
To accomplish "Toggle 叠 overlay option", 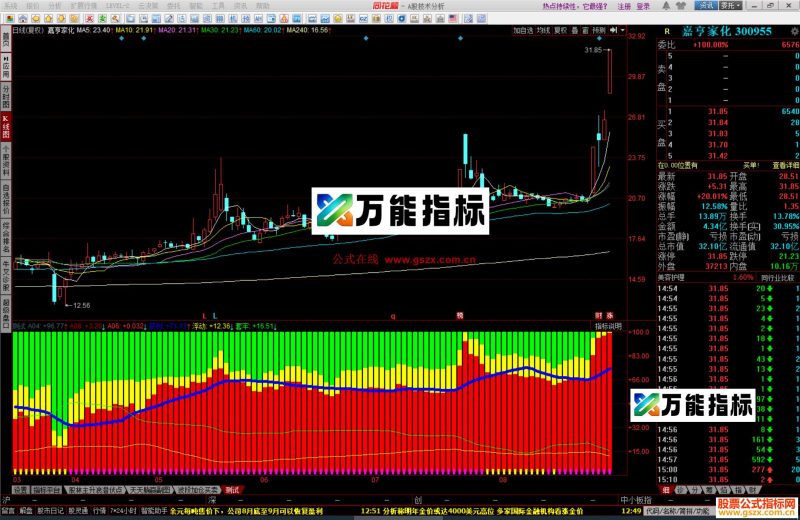I will coord(574,30).
